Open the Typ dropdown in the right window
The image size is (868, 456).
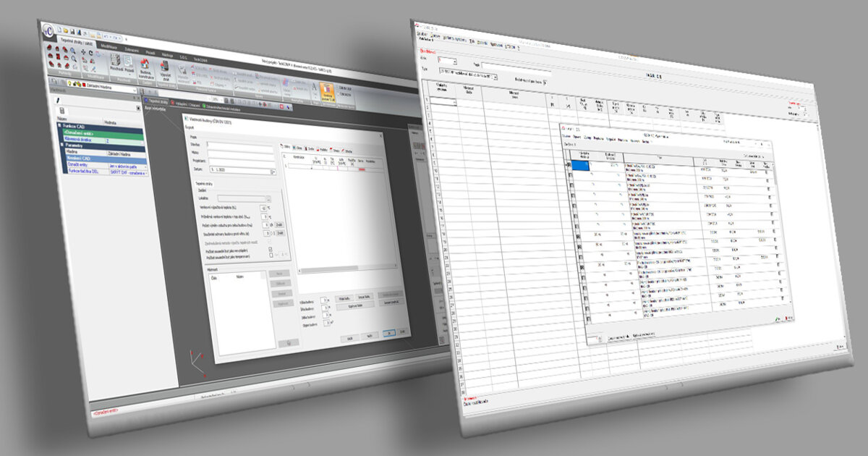tap(496, 76)
